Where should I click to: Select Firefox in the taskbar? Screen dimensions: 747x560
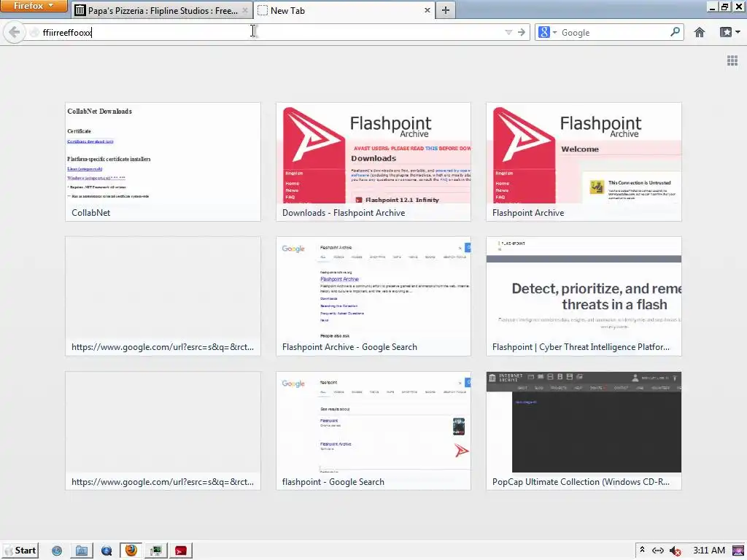[131, 551]
